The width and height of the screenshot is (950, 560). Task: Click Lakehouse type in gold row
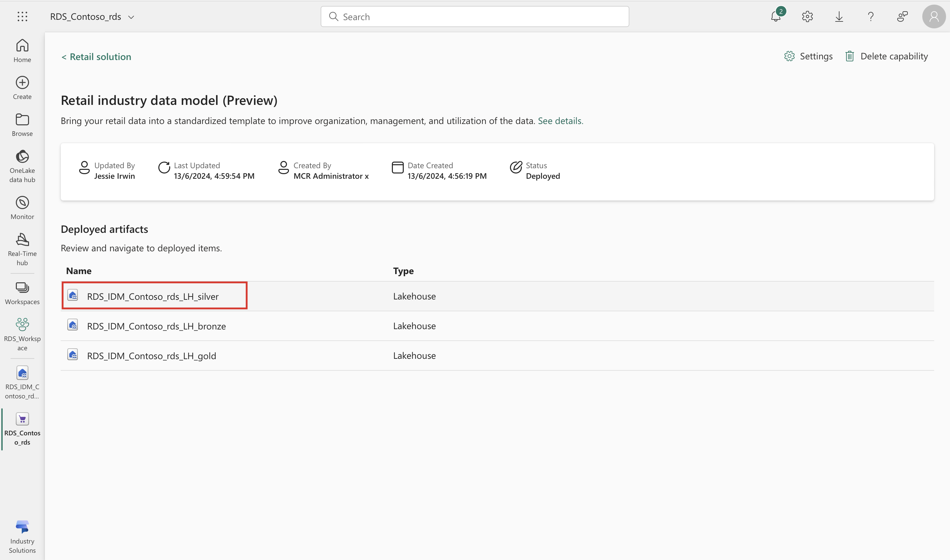(414, 356)
